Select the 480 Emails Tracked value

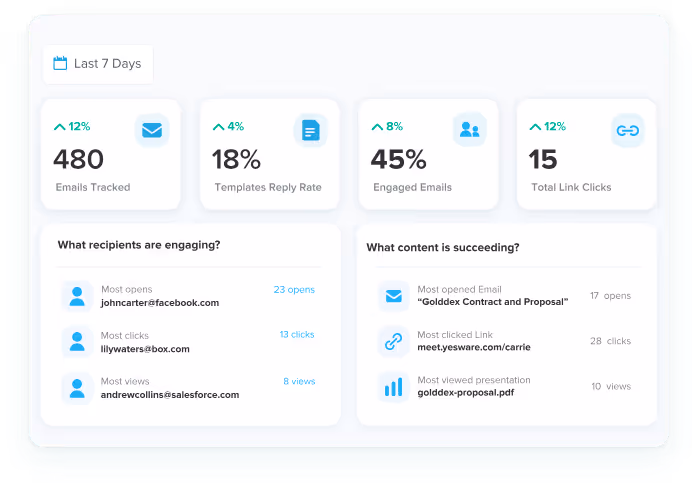coord(79,159)
